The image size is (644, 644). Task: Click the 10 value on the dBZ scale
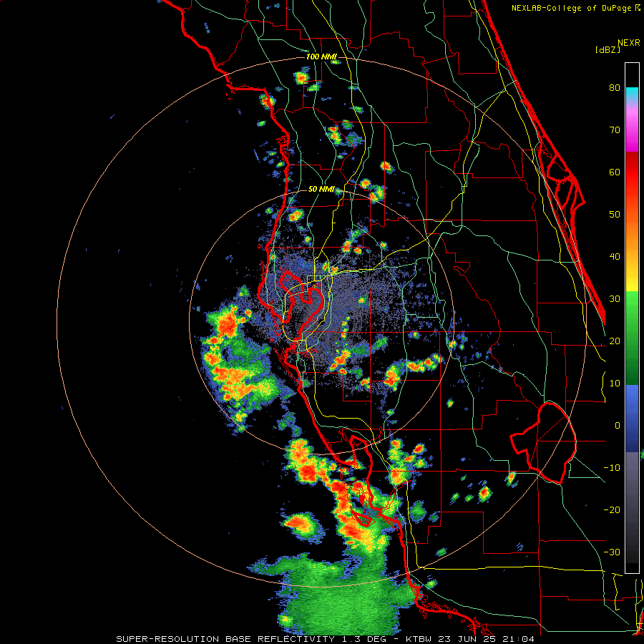click(x=615, y=384)
